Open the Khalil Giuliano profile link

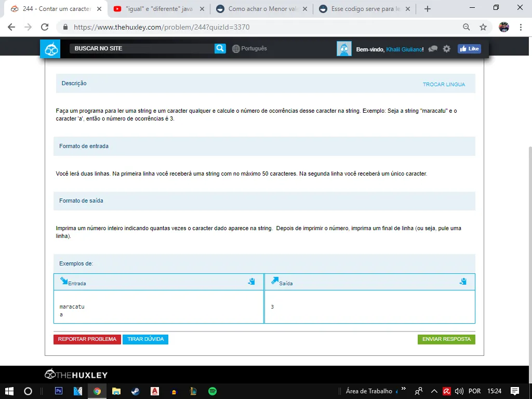pyautogui.click(x=404, y=49)
